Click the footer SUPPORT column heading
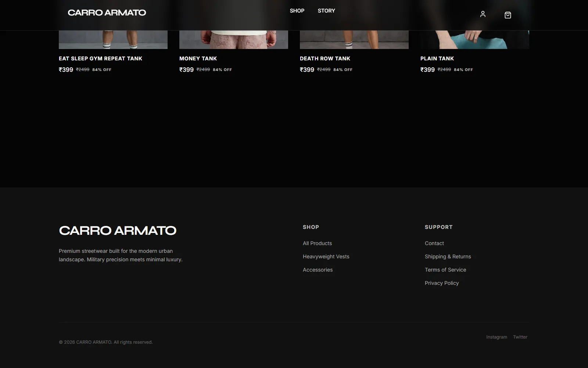The width and height of the screenshot is (588, 368). (x=438, y=227)
